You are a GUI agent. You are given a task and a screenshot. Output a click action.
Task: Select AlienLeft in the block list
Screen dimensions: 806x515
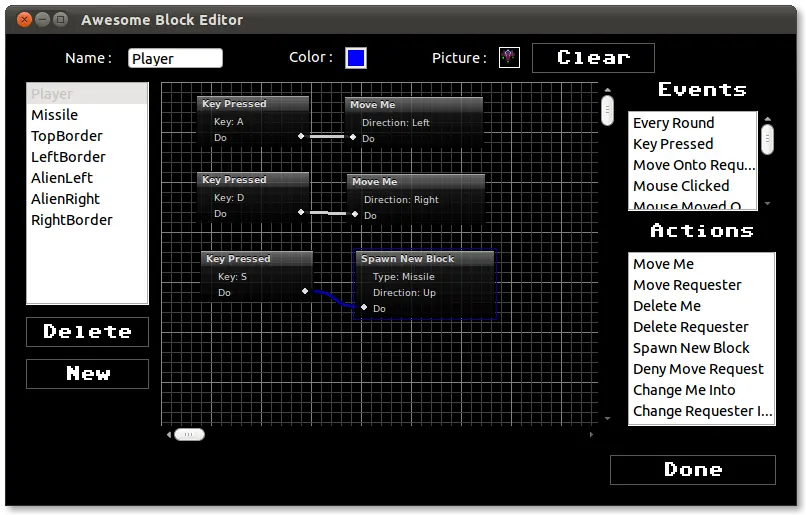pyautogui.click(x=87, y=178)
